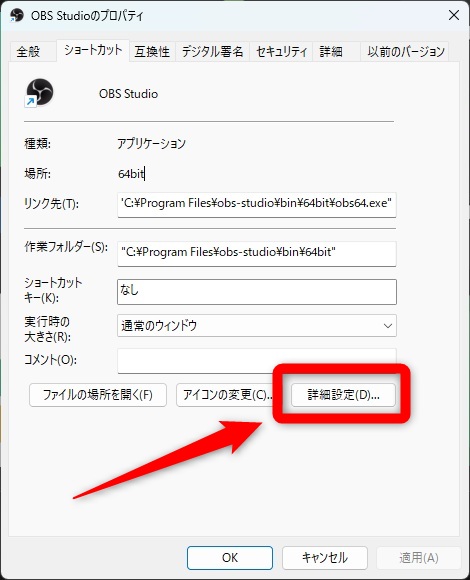This screenshot has height=580, width=470.
Task: Click the 種類: label
Action: point(37,144)
